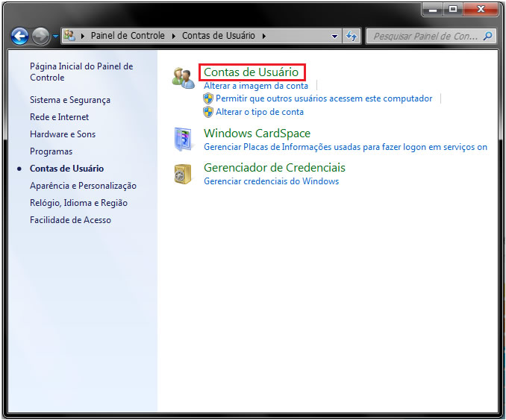
Task: Open the Gerenciador de Credenciais safe icon
Action: click(183, 173)
